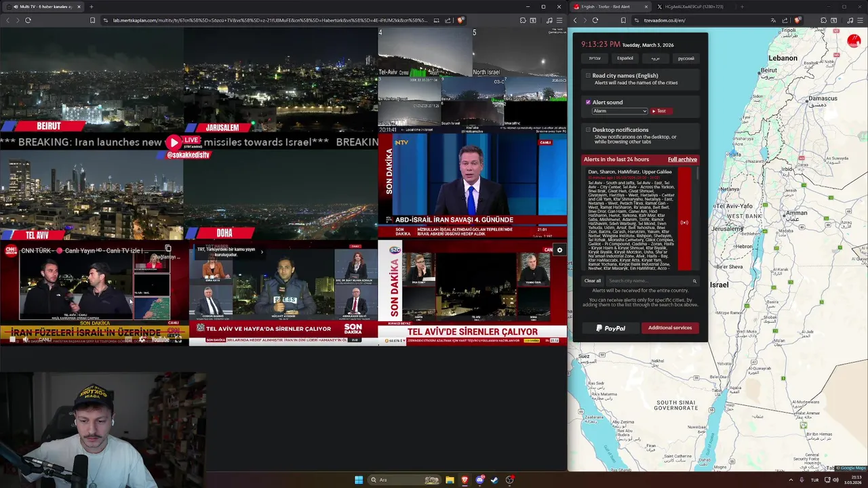Screen dimensions: 868x488
Task: Open Brave Shields in Multi TV window
Action: 460,20
